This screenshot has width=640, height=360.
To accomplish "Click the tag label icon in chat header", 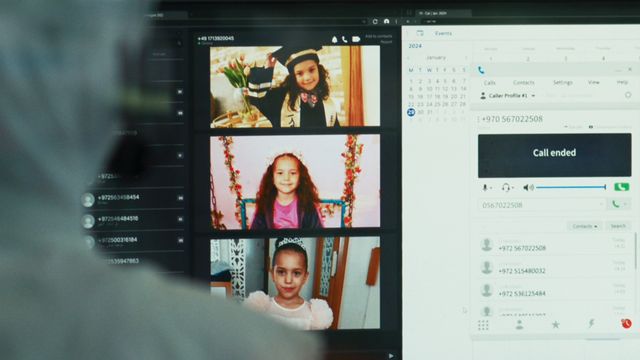I will [x=356, y=39].
